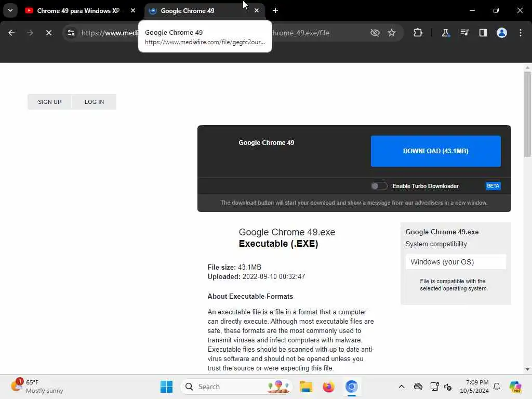Click the display/network tray icon
Screen dimensions: 532x399
[x=434, y=387]
